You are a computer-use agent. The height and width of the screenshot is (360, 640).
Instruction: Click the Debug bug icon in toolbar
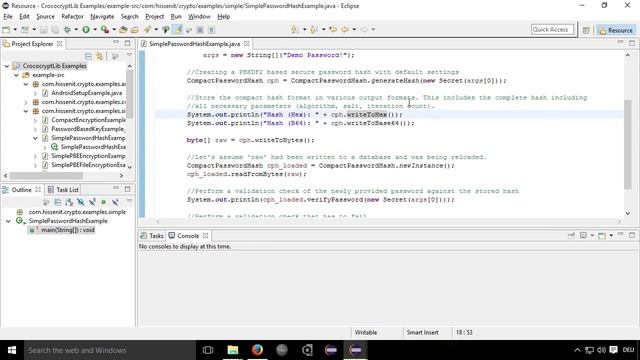point(67,30)
